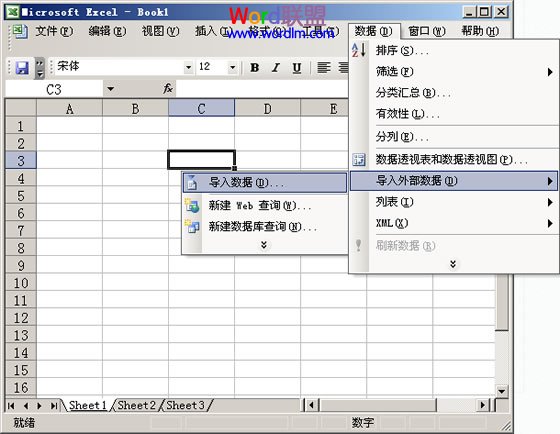Choose 数据透视表和数据透视图(P)... entry
Image resolution: width=560 pixels, height=434 pixels.
point(454,159)
